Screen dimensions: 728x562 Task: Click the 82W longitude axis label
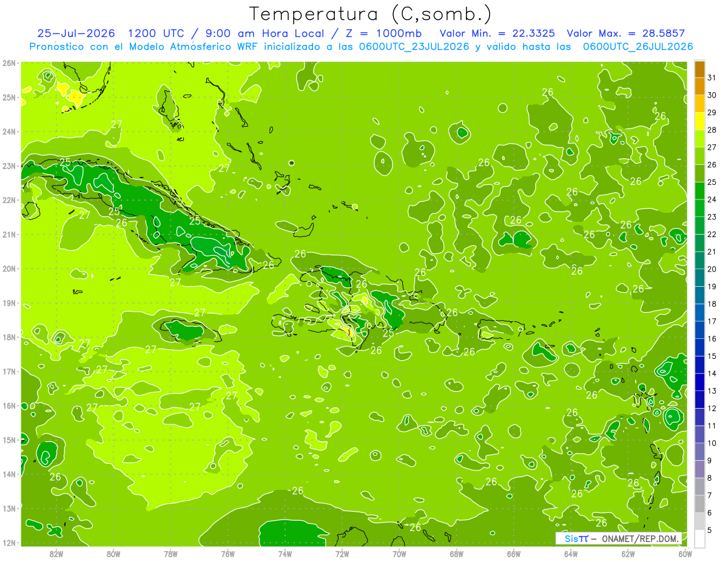(56, 554)
